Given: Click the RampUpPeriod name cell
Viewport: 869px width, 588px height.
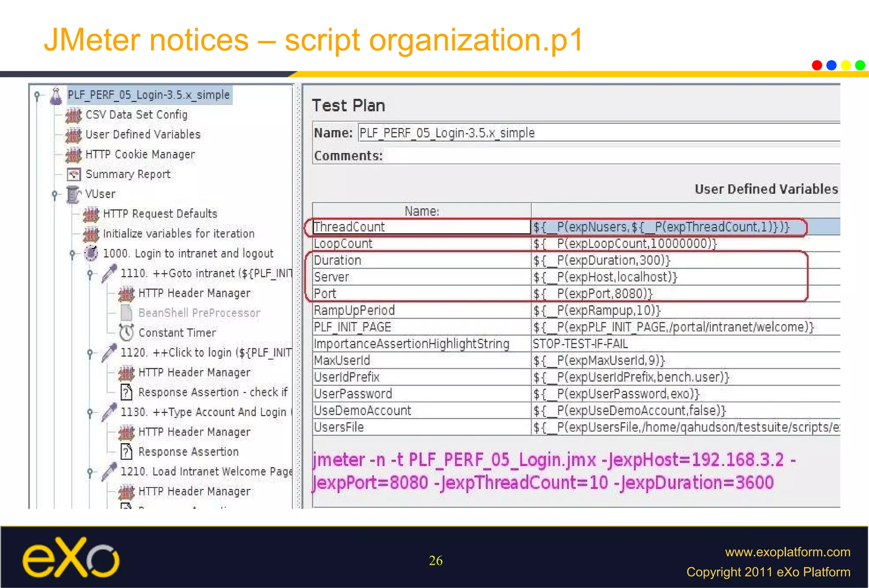Looking at the screenshot, I should click(422, 310).
